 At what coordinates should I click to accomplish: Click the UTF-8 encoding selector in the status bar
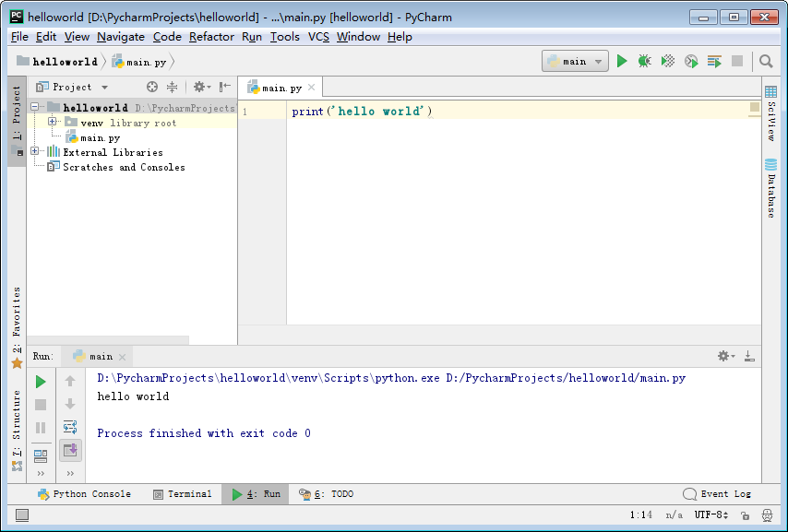coord(710,515)
